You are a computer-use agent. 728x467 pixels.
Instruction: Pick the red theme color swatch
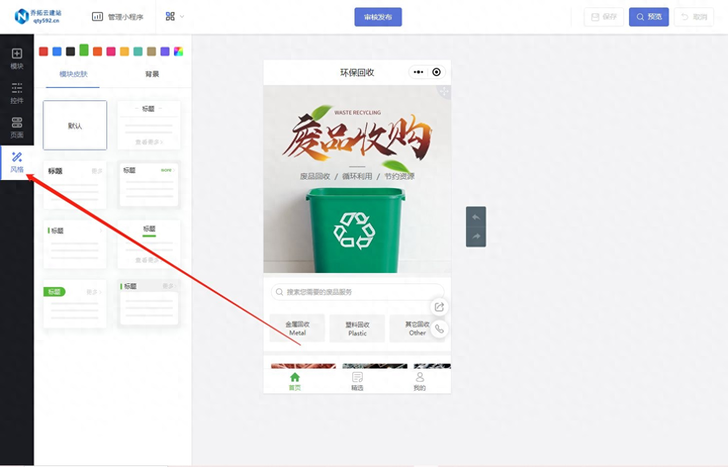point(44,51)
